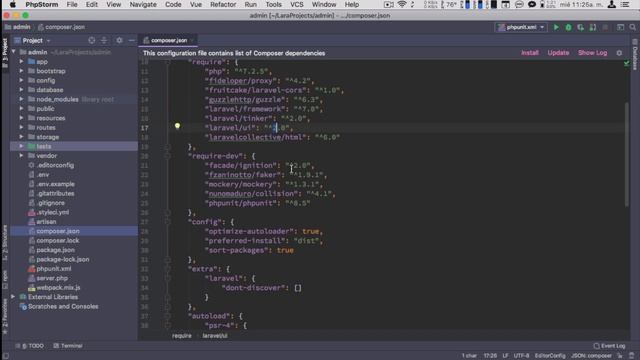
Task: Open the Event Log panel
Action: pyautogui.click(x=609, y=346)
